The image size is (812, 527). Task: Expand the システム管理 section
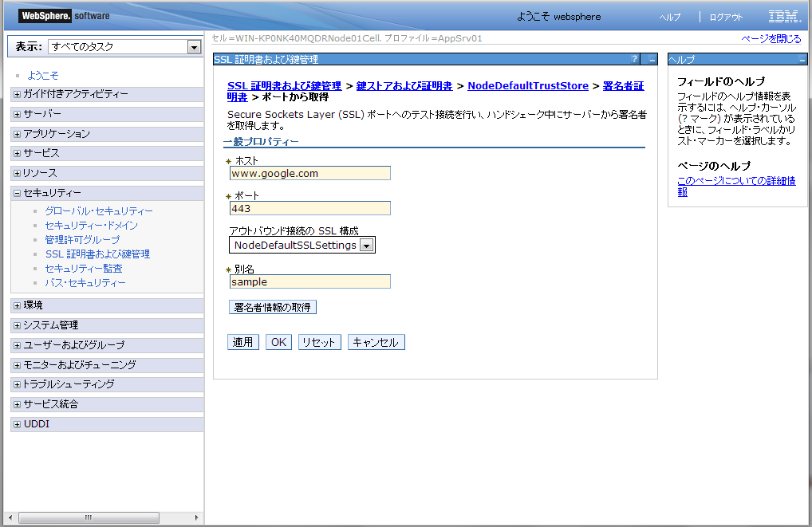pos(17,325)
